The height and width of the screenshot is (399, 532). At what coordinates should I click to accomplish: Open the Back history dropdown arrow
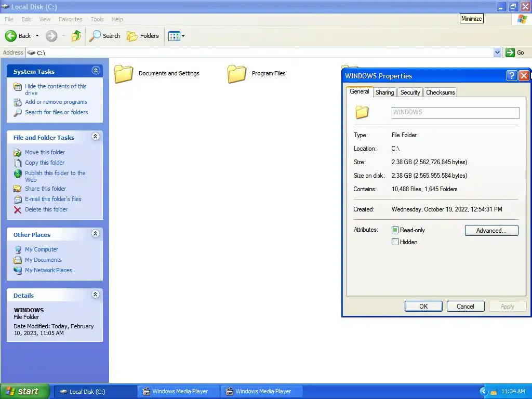(37, 36)
